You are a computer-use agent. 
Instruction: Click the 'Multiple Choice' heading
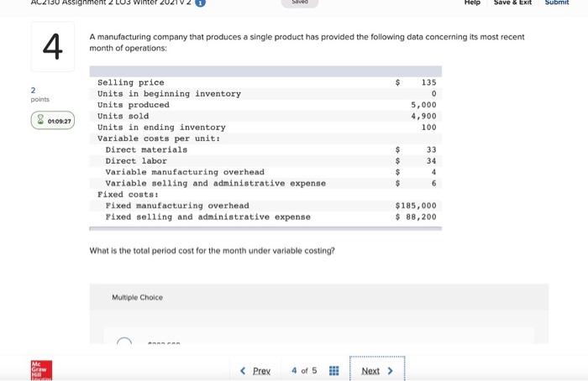coord(137,297)
